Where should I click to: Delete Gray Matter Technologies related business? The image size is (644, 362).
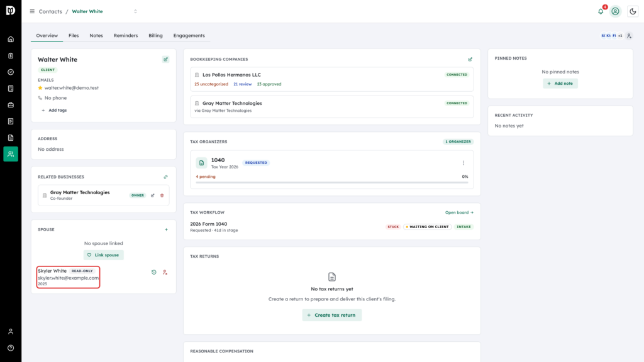tap(162, 195)
